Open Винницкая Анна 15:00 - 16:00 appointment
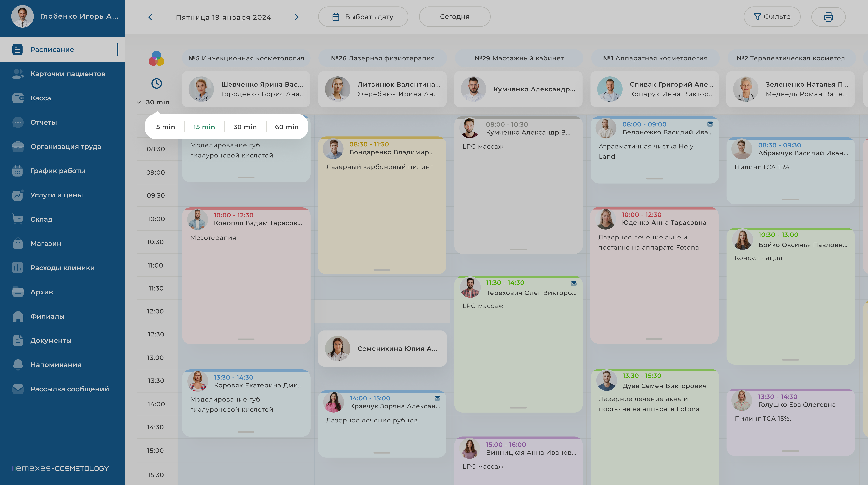The image size is (868, 485). pos(519,461)
